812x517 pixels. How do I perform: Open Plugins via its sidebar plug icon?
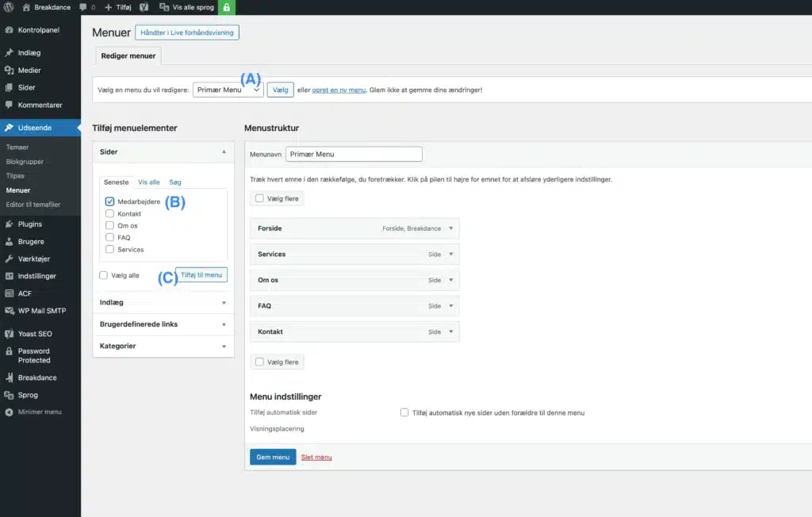[10, 224]
